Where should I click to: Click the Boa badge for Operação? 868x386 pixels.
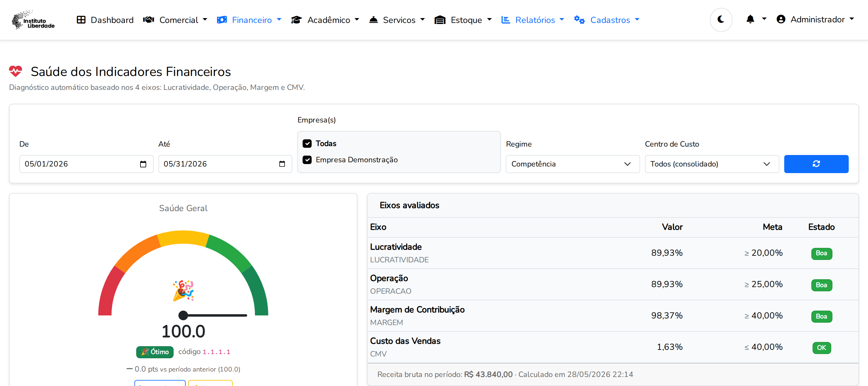tap(821, 285)
